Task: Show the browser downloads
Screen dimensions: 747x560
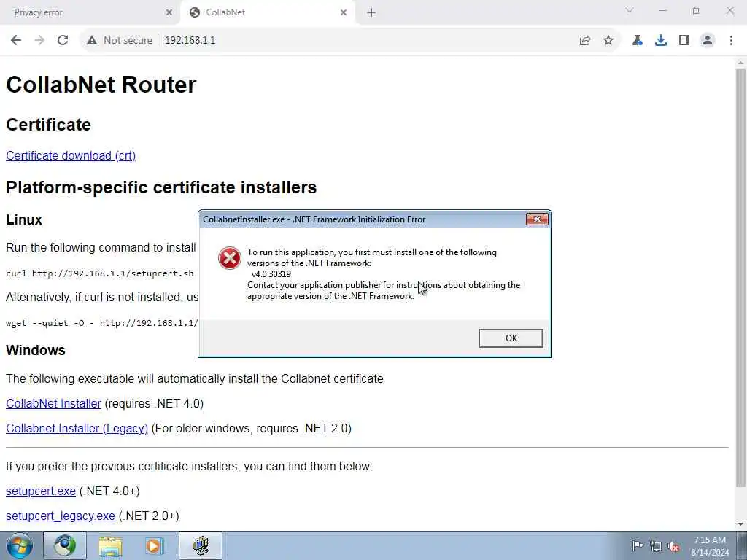Action: pos(661,41)
